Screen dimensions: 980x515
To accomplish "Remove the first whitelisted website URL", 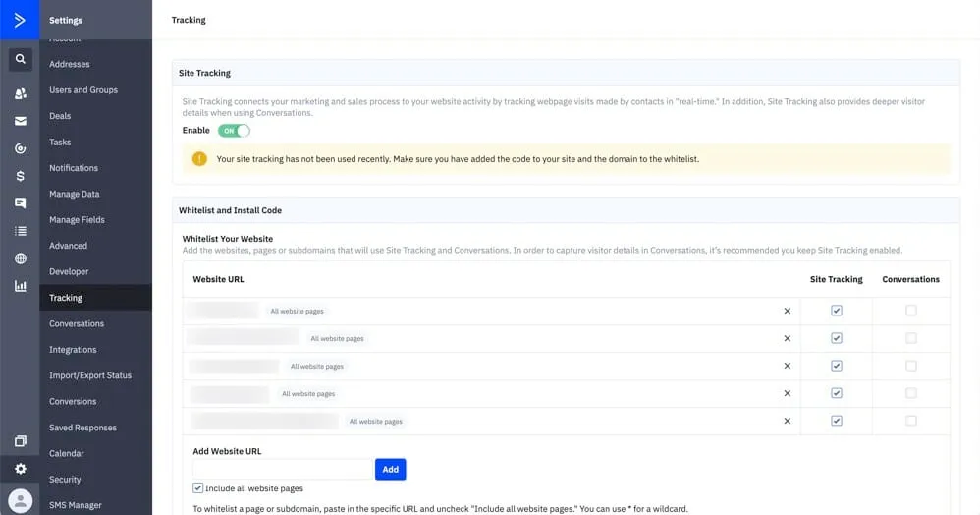I will point(787,311).
